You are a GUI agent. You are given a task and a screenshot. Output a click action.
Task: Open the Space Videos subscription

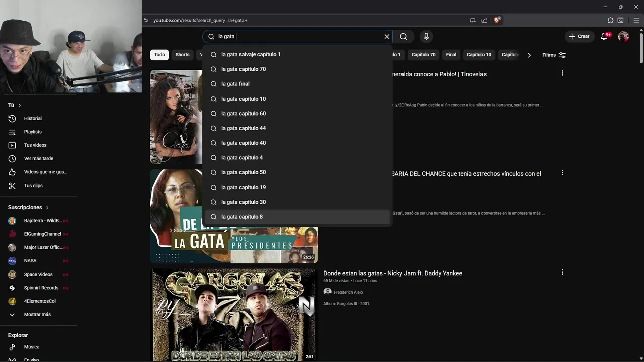coord(38,274)
